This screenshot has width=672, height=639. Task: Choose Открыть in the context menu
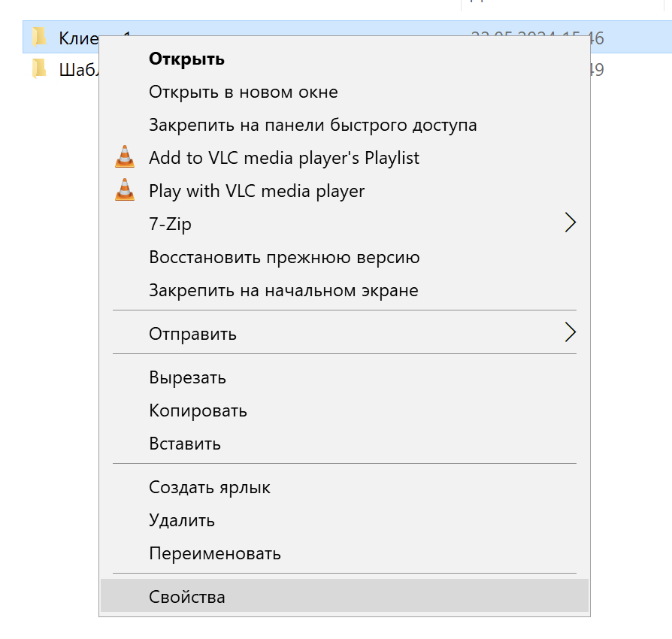click(x=187, y=59)
